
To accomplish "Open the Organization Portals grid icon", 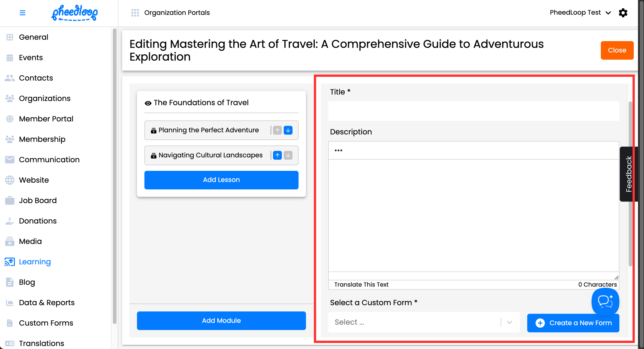I will coord(135,13).
